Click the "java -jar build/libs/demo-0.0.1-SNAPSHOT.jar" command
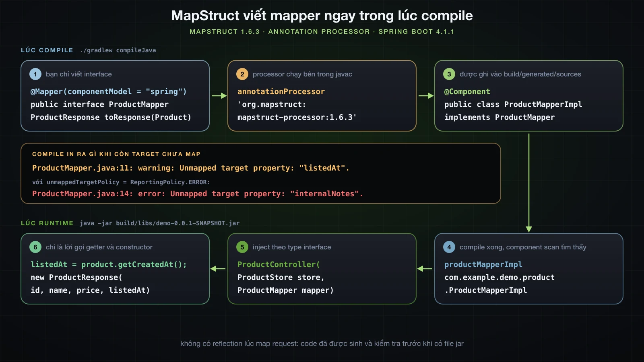Screen dimensions: 644x362 click(x=159, y=223)
